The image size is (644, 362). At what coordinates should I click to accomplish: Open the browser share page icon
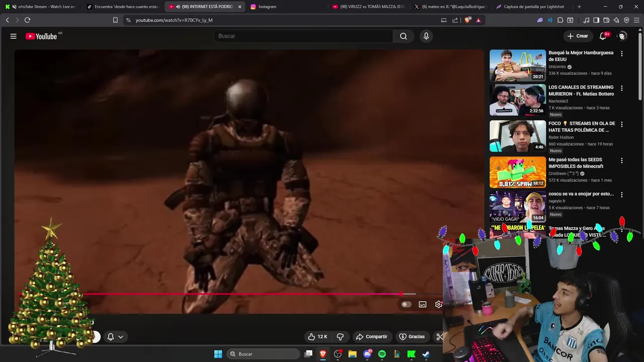click(x=455, y=20)
